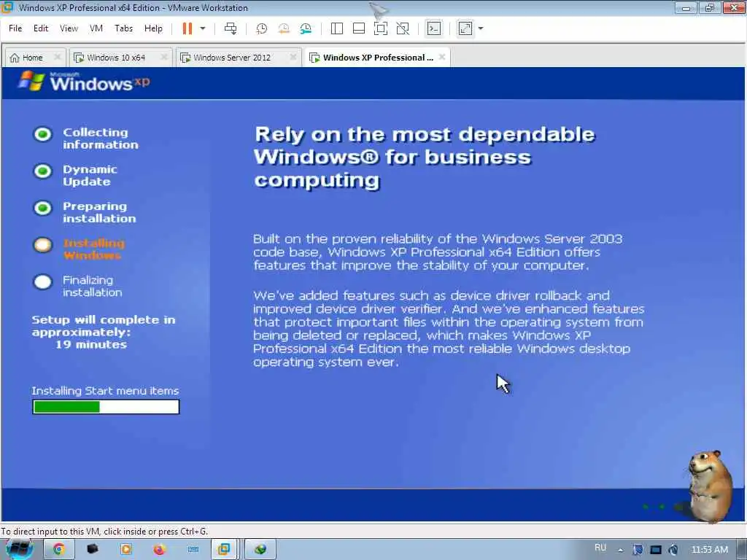747x560 pixels.
Task: Open Google Chrome from the taskbar
Action: (58, 549)
